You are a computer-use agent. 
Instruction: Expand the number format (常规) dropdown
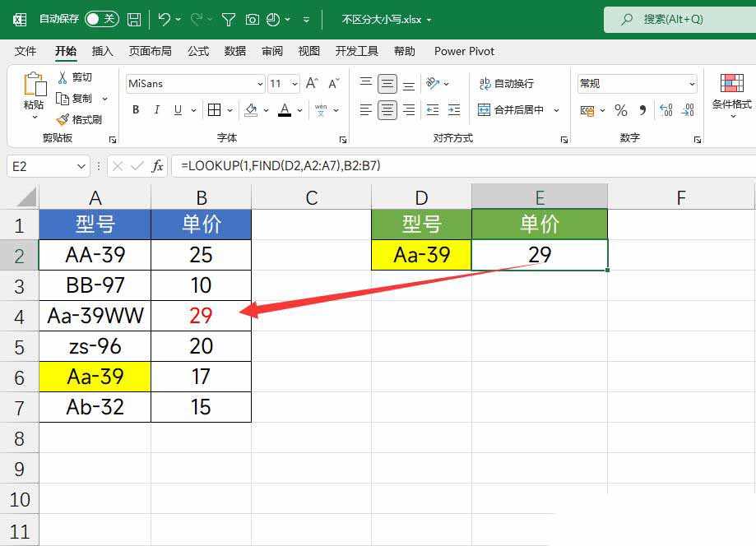pos(692,84)
